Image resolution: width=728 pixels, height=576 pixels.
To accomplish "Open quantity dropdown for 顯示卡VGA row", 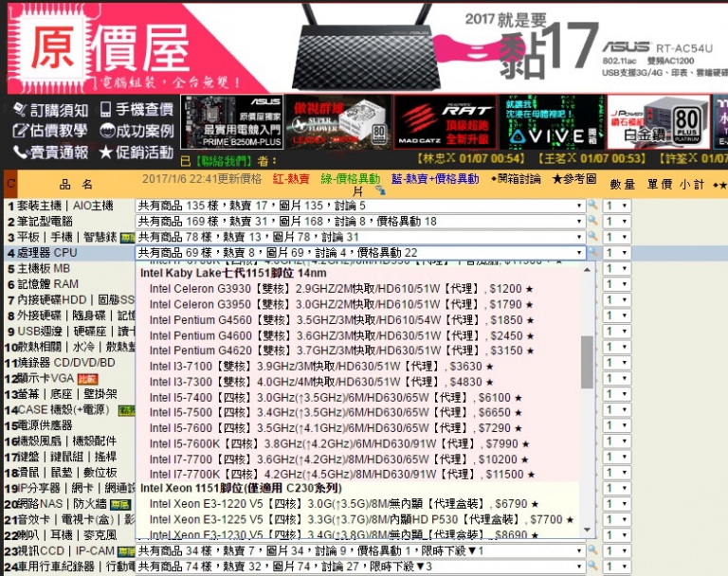I will click(x=617, y=378).
